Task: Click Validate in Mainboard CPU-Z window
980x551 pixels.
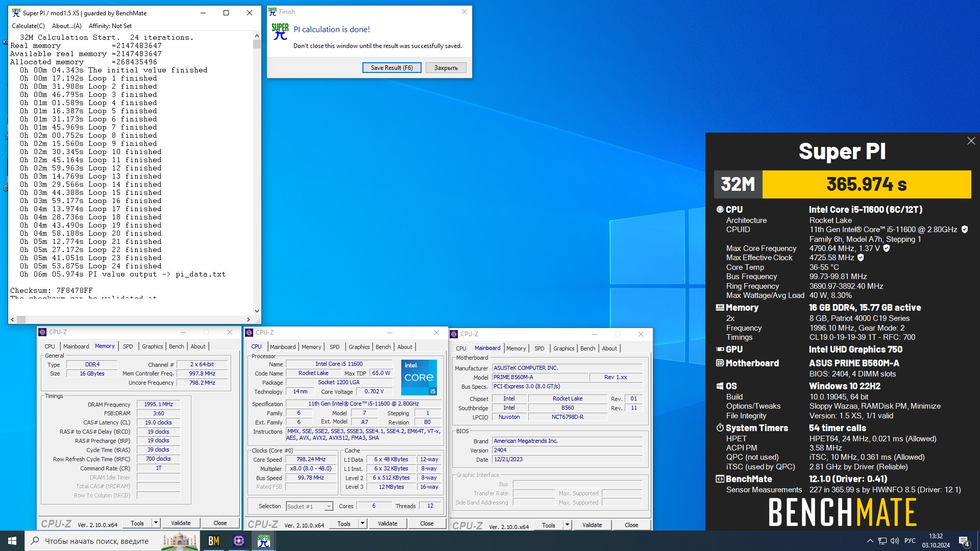Action: (592, 525)
